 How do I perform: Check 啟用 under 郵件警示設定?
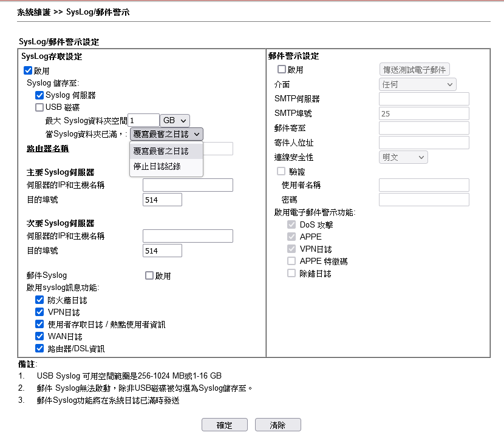tap(281, 70)
